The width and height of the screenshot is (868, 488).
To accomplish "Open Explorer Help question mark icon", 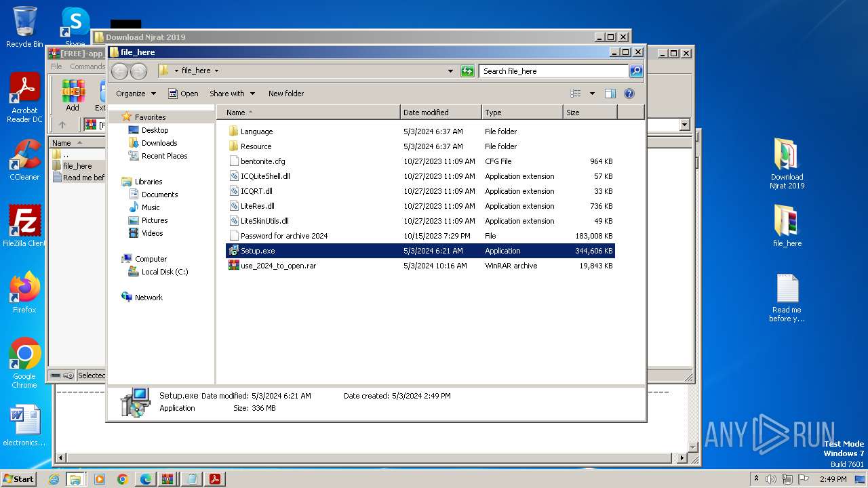I will coord(629,94).
